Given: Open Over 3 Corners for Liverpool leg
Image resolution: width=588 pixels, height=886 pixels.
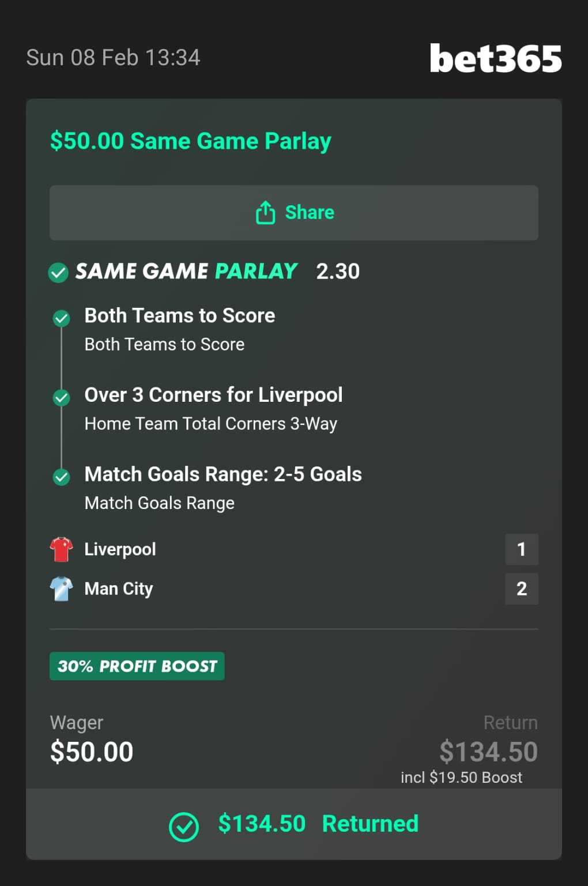Looking at the screenshot, I should point(213,395).
